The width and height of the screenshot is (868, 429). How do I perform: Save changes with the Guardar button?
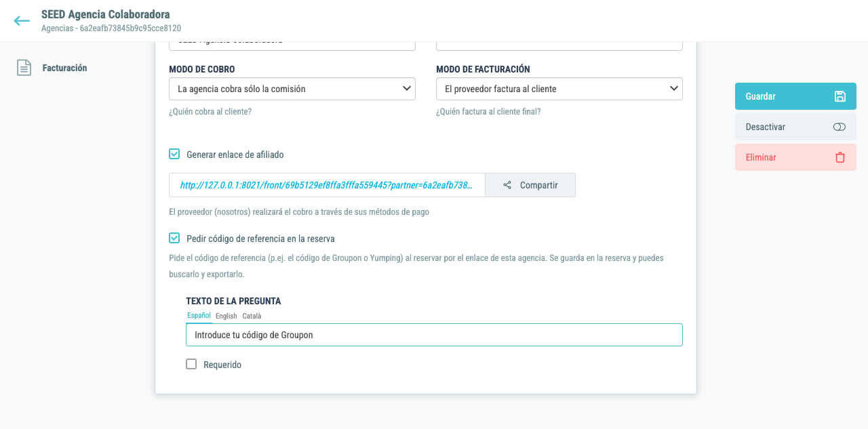pos(795,96)
